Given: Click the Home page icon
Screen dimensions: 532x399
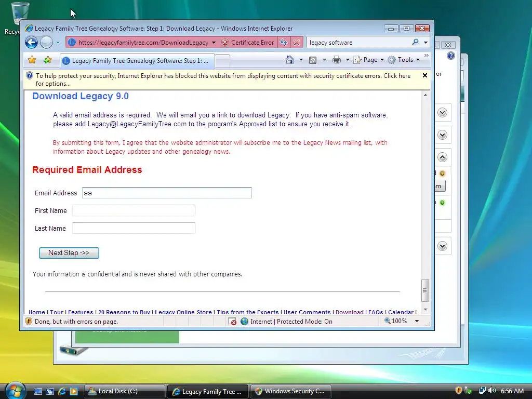Looking at the screenshot, I should coord(289,60).
